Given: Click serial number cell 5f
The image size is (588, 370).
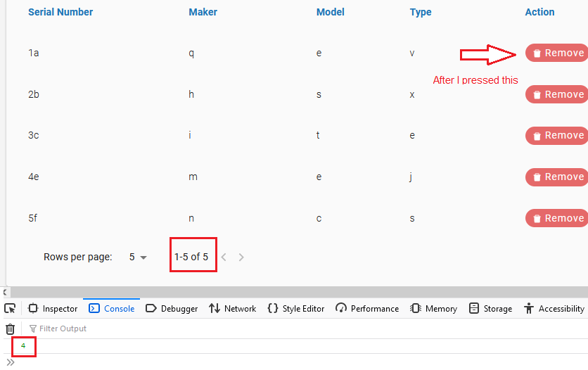Looking at the screenshot, I should point(33,218).
